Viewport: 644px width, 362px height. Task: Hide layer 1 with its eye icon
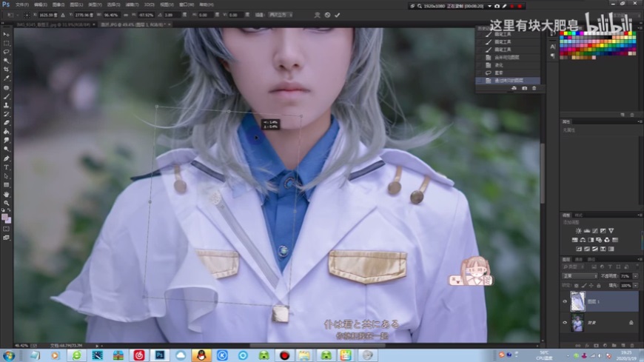click(565, 301)
